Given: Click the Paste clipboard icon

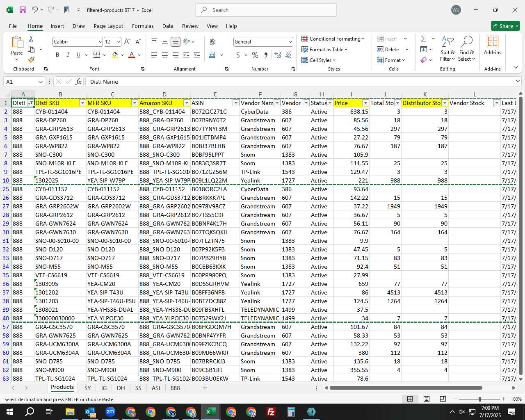Looking at the screenshot, I should coord(17,42).
